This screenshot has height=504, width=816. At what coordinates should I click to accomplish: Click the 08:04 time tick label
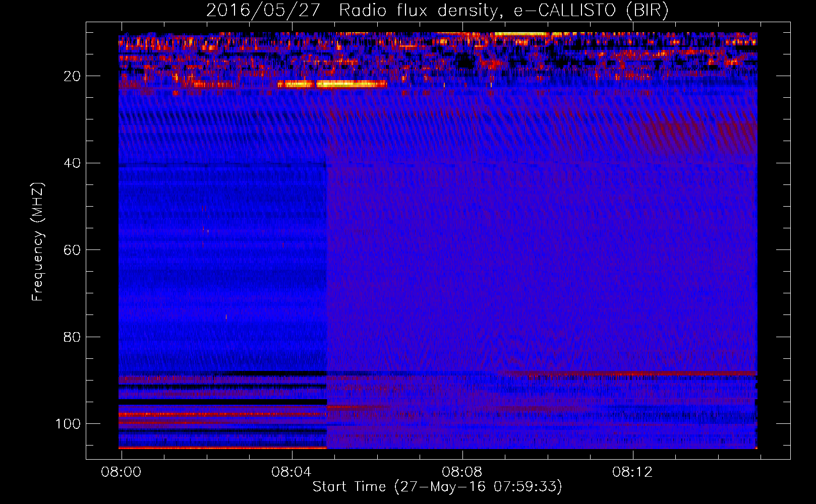[x=292, y=472]
